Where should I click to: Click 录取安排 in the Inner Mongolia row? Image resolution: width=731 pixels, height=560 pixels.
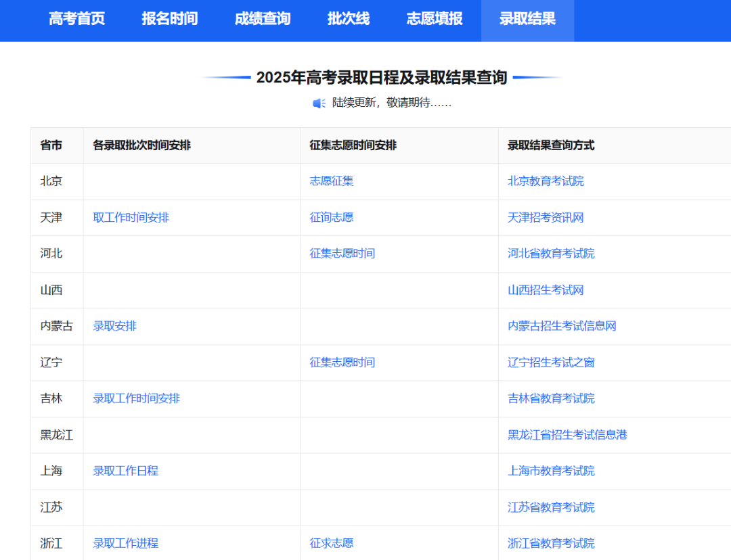click(114, 326)
